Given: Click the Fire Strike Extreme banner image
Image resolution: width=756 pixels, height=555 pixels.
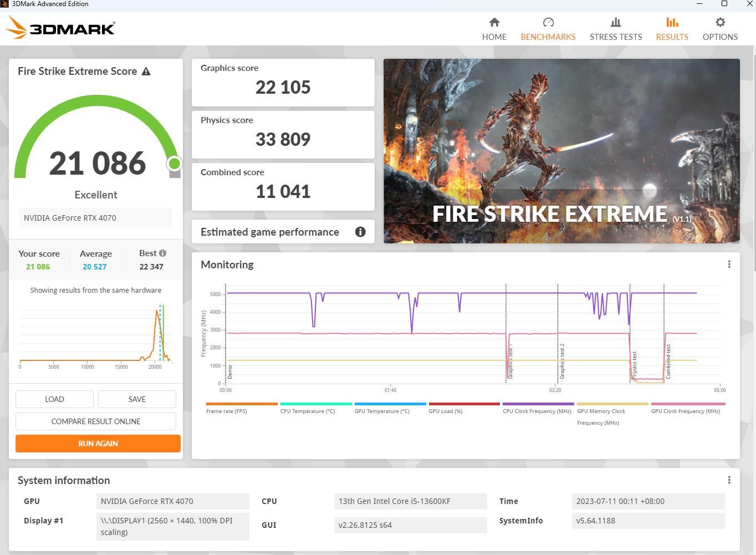Looking at the screenshot, I should 561,151.
